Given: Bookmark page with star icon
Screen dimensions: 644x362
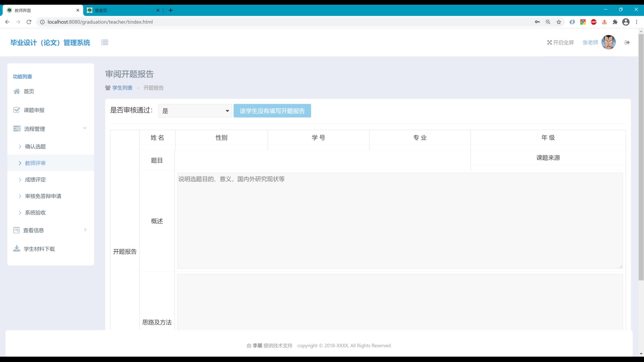Looking at the screenshot, I should [x=559, y=22].
